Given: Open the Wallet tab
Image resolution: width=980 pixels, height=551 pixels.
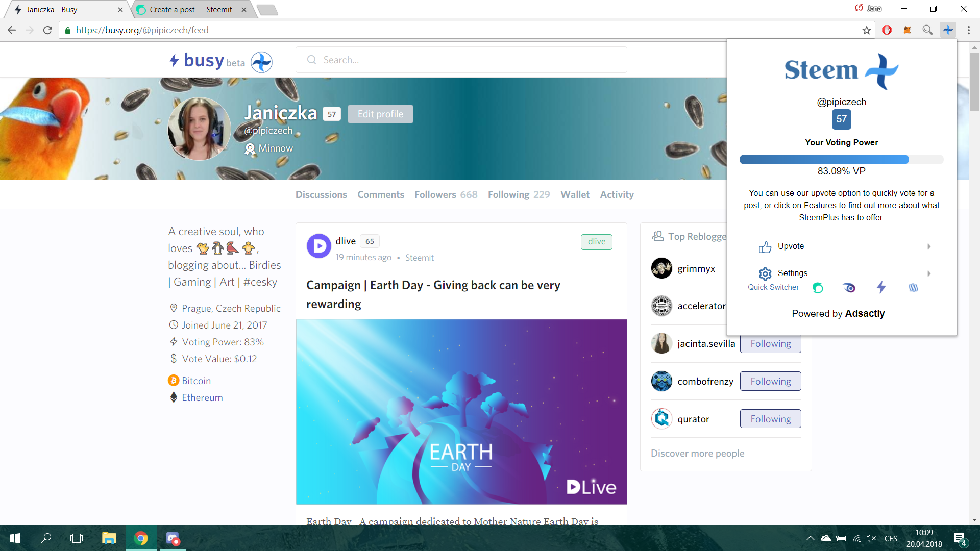Looking at the screenshot, I should point(575,194).
